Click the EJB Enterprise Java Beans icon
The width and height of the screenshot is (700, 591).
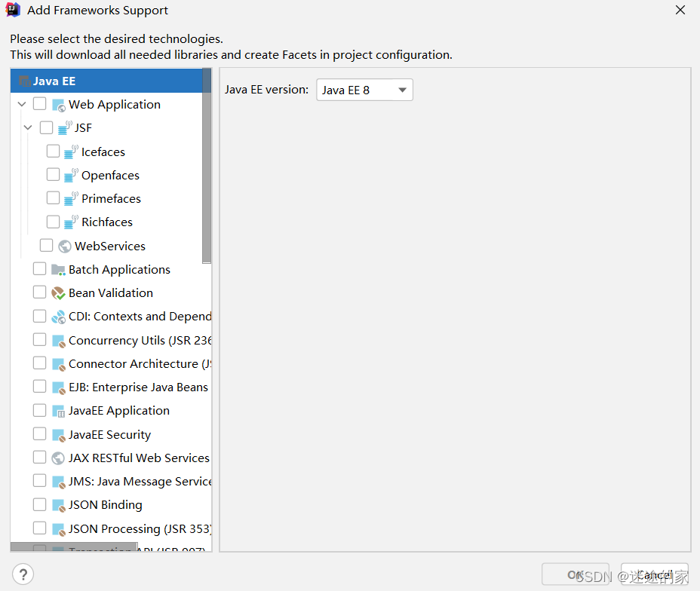[59, 387]
